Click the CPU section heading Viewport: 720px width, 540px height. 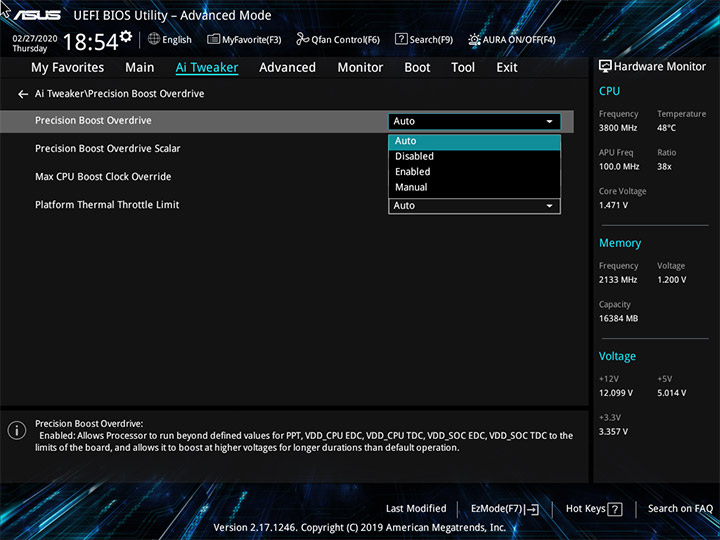click(x=609, y=91)
